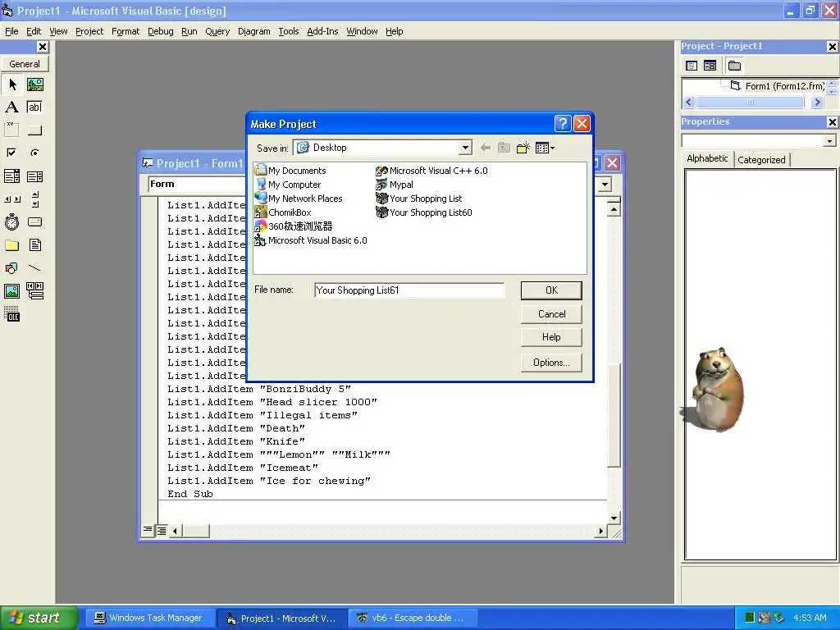Image resolution: width=840 pixels, height=630 pixels.
Task: Select the HScrollBar tool in toolbox
Action: pyautogui.click(x=11, y=199)
